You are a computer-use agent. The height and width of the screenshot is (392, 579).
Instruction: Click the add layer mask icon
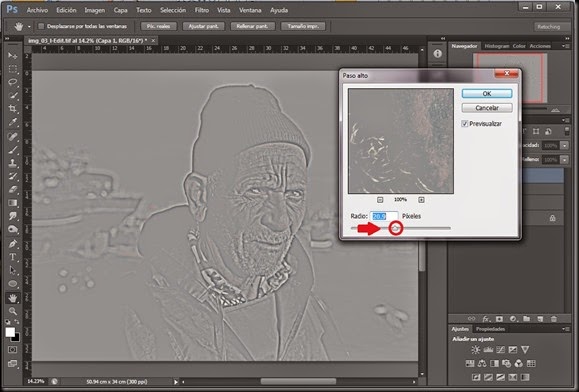(499, 319)
